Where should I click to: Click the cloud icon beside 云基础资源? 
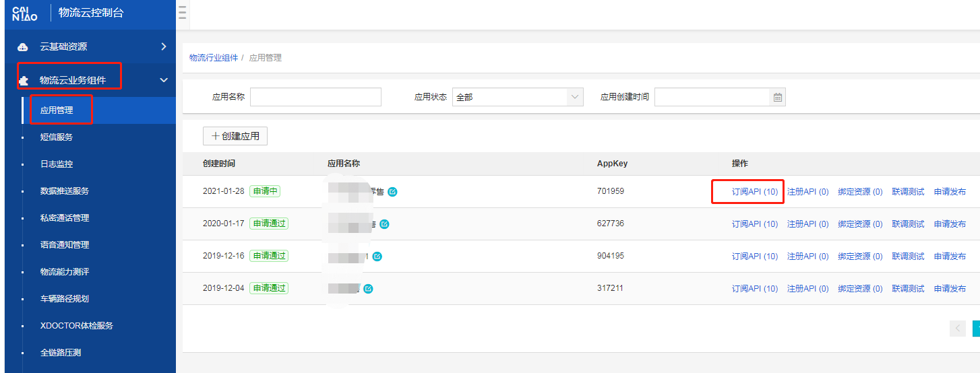pyautogui.click(x=23, y=47)
